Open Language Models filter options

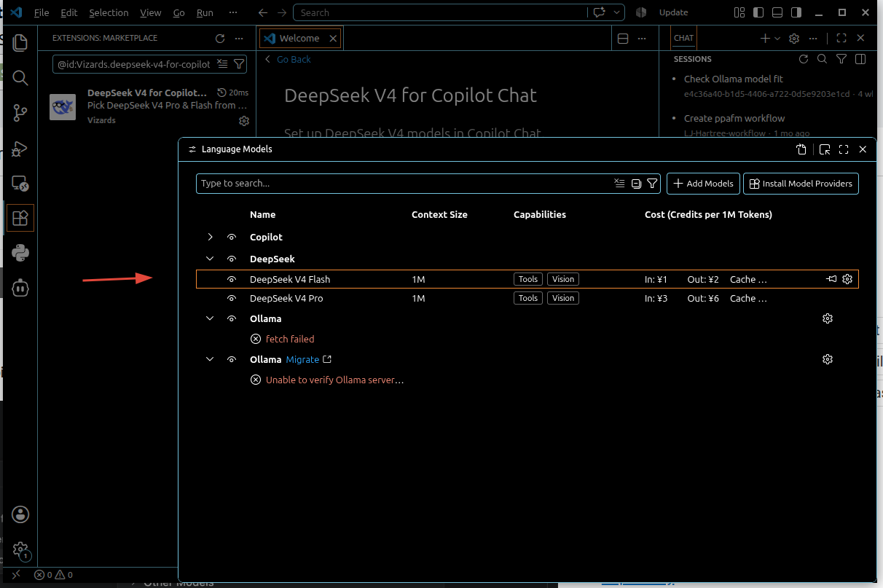(x=652, y=184)
